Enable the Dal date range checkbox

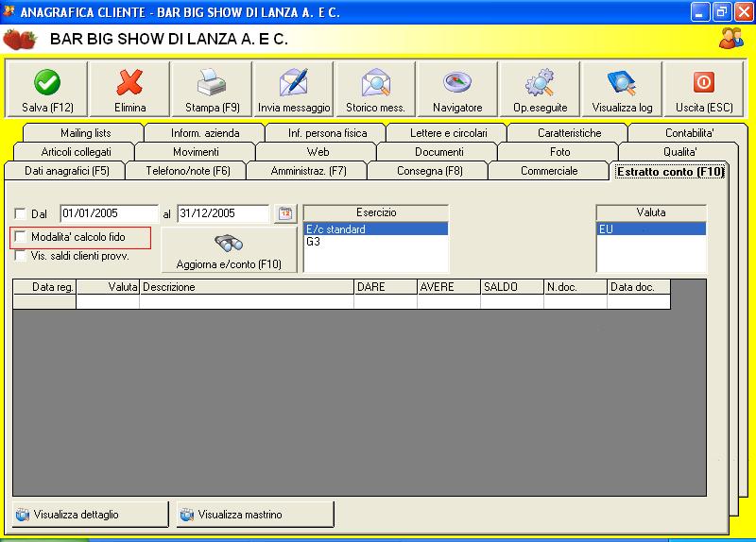[x=20, y=213]
